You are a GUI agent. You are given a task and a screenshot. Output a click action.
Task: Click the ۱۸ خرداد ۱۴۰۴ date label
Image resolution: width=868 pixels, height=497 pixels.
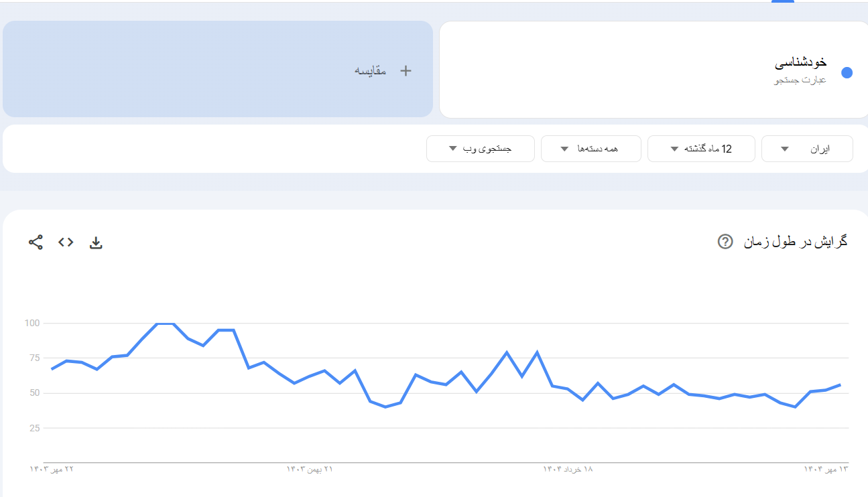[x=568, y=469]
